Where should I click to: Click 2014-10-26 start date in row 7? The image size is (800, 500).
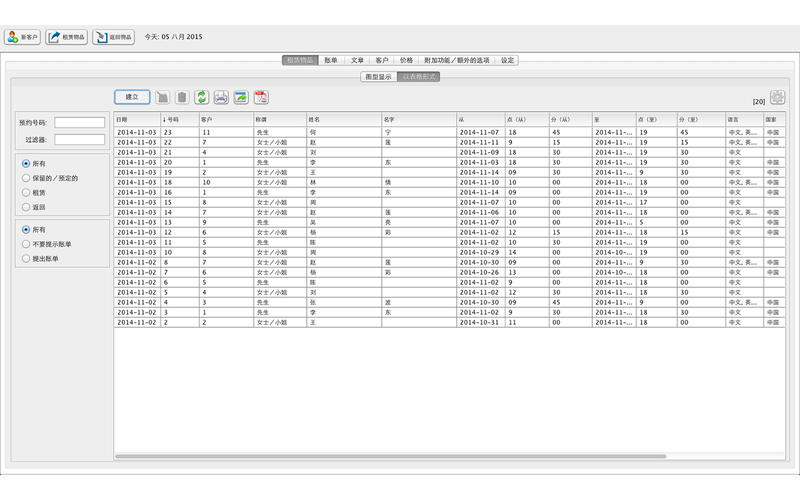[479, 272]
